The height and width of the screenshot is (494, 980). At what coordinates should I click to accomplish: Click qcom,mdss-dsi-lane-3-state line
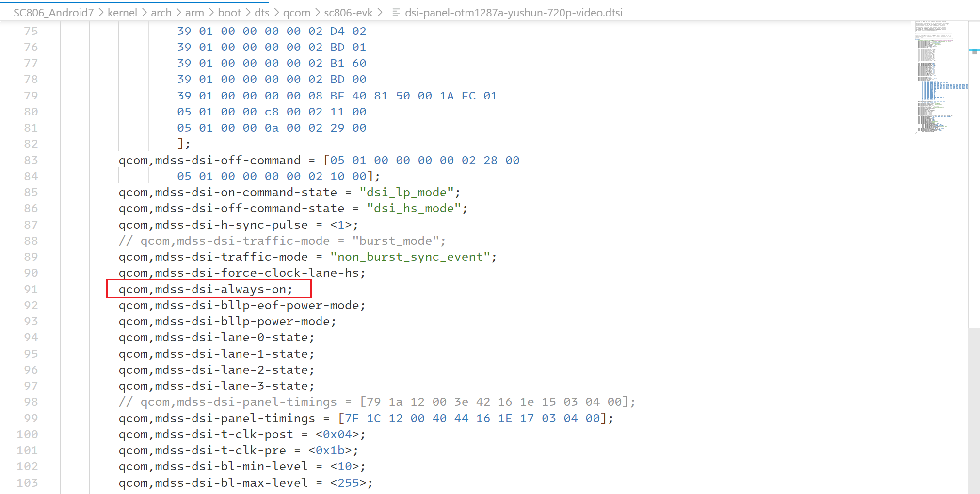point(217,386)
